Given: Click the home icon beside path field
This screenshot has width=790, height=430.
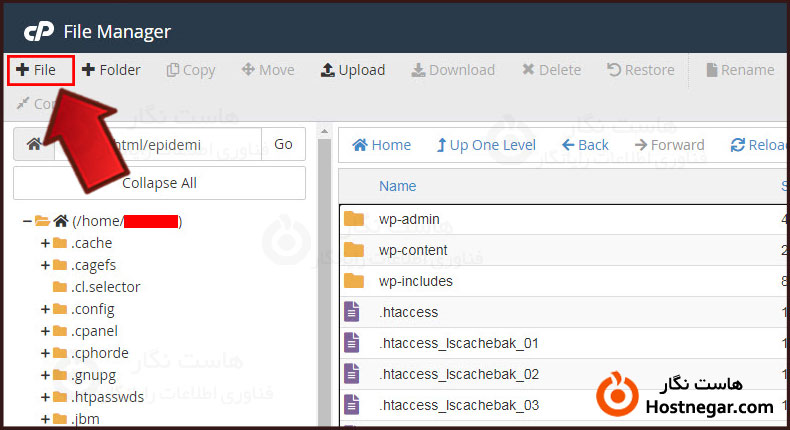Looking at the screenshot, I should pyautogui.click(x=34, y=144).
